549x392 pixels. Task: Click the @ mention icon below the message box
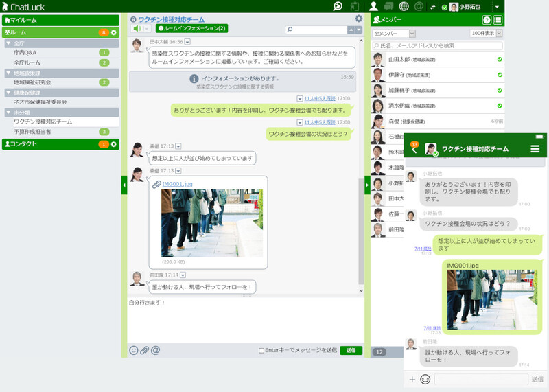click(156, 350)
